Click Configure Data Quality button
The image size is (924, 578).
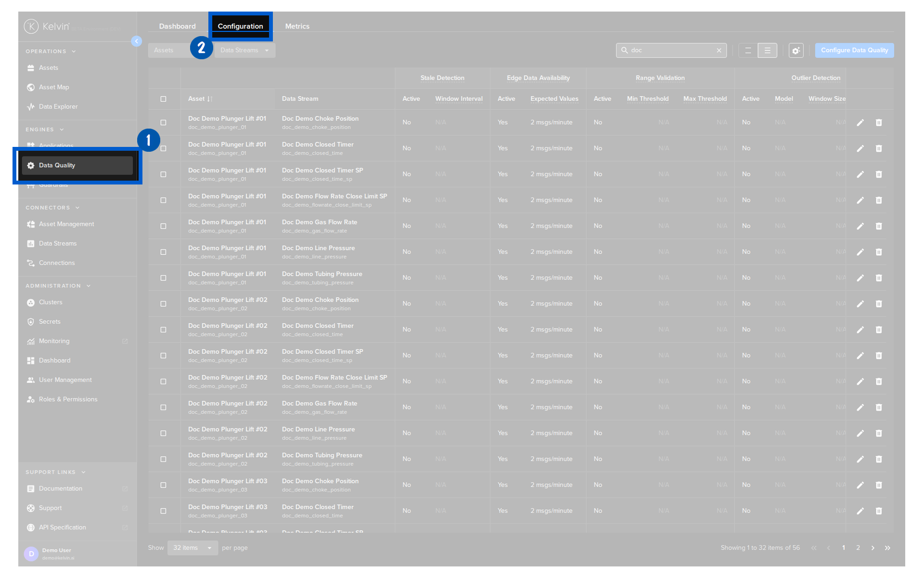point(854,50)
